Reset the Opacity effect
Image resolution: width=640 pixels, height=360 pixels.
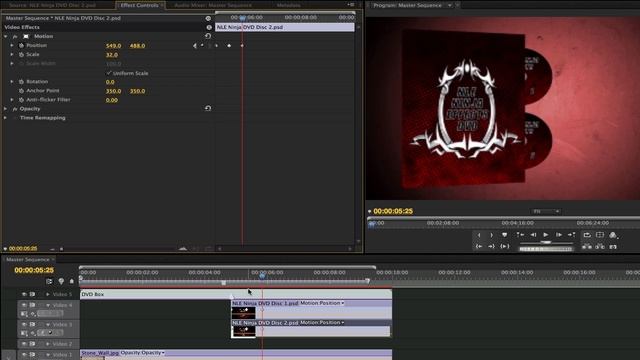tap(208, 109)
